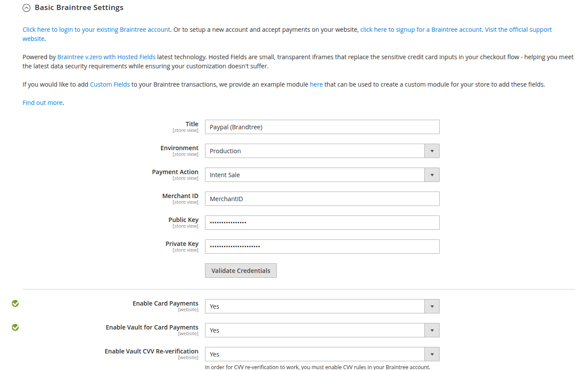Open the Environment dropdown

coord(322,151)
